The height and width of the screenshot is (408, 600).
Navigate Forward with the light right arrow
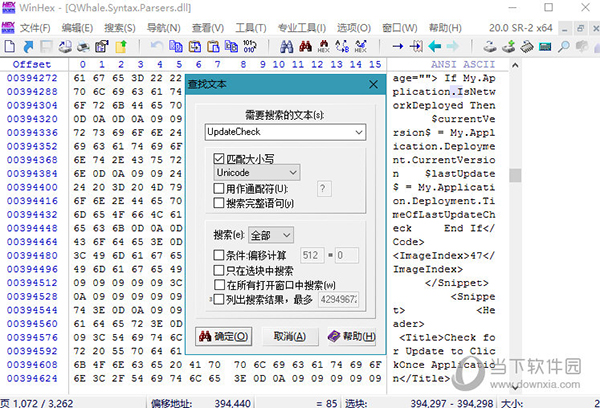coord(453,47)
